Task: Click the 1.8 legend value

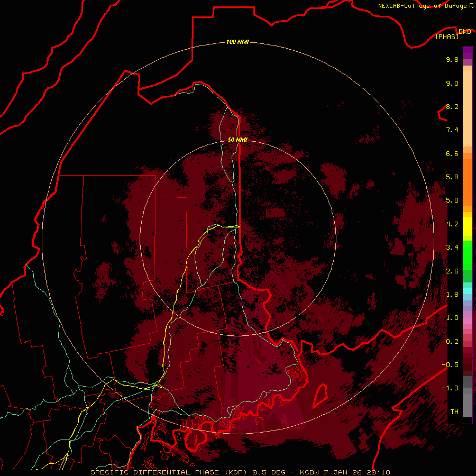Action: [452, 295]
